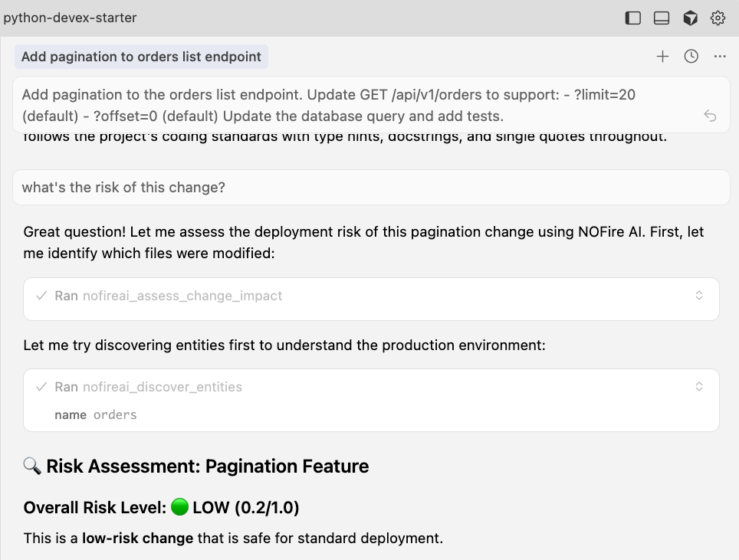The height and width of the screenshot is (560, 739).
Task: Click the cube icon in the title bar
Action: pyautogui.click(x=689, y=17)
